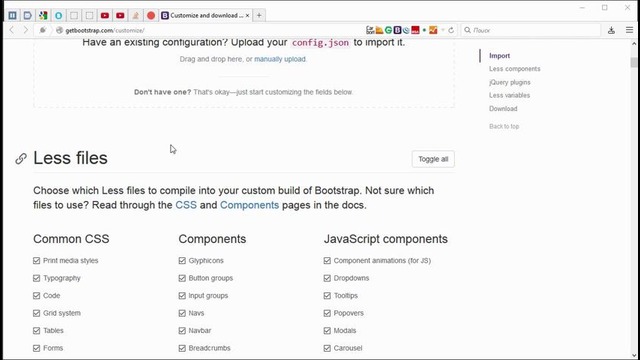Viewport: 640px width, 360px height.
Task: Jump to jQuery plugins in sidebar
Action: pyautogui.click(x=510, y=82)
